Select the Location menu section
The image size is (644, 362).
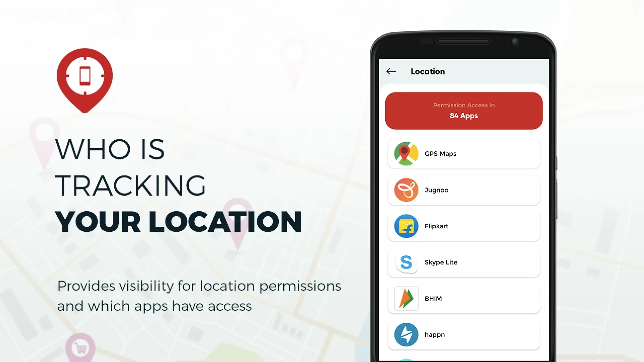(427, 71)
